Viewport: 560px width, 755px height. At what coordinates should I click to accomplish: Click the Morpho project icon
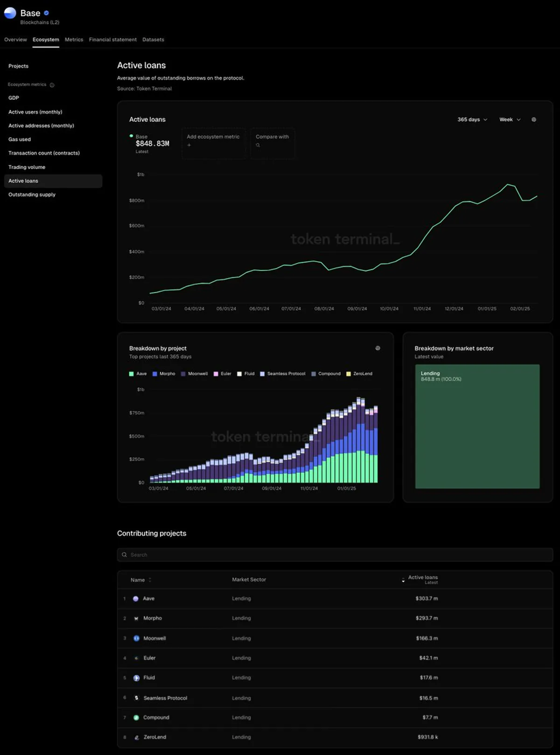point(136,618)
